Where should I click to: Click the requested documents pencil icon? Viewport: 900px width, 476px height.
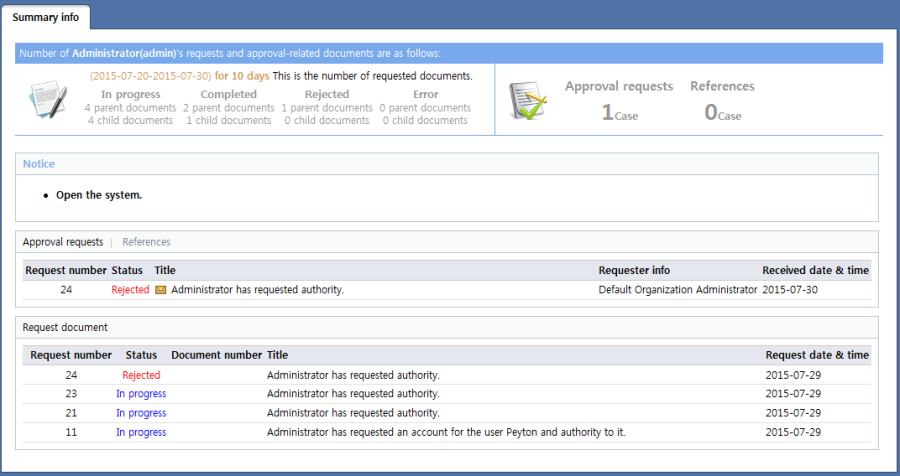(47, 101)
